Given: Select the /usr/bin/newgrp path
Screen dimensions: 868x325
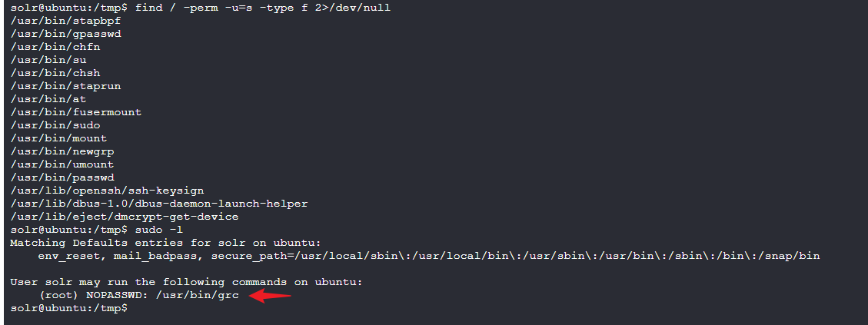Looking at the screenshot, I should coord(62,151).
